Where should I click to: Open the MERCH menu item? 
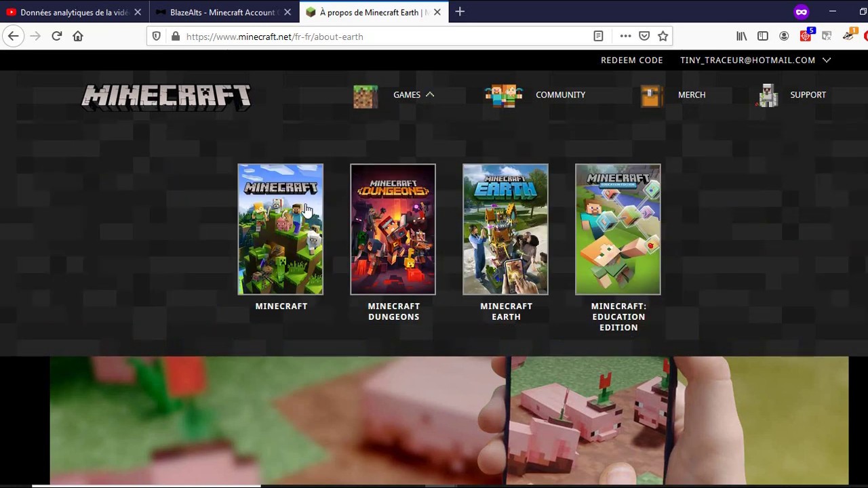click(x=692, y=95)
